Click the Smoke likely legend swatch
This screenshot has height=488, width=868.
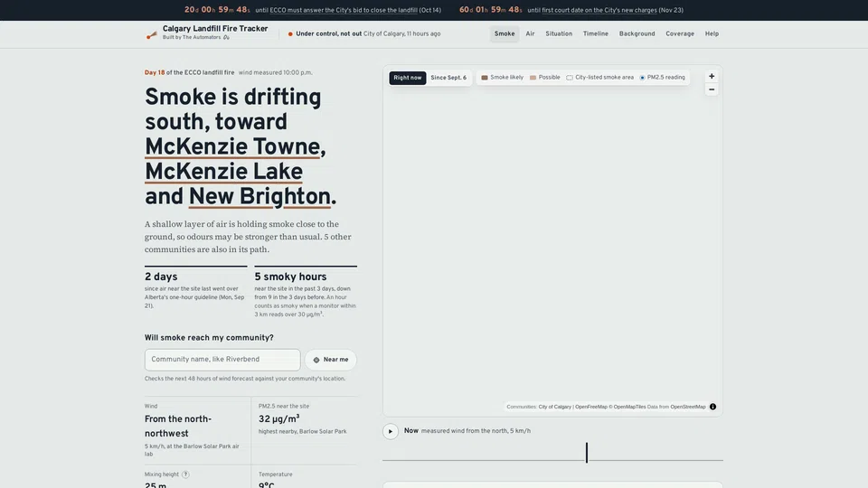click(485, 78)
